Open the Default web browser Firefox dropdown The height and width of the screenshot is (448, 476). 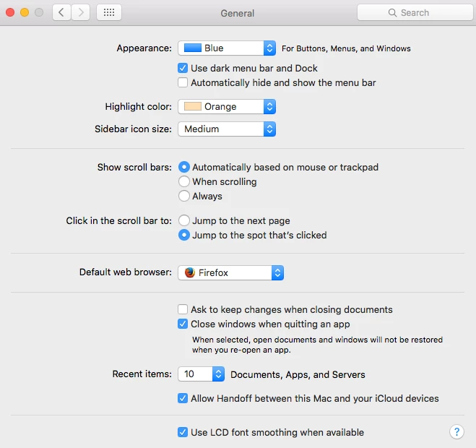(x=230, y=272)
